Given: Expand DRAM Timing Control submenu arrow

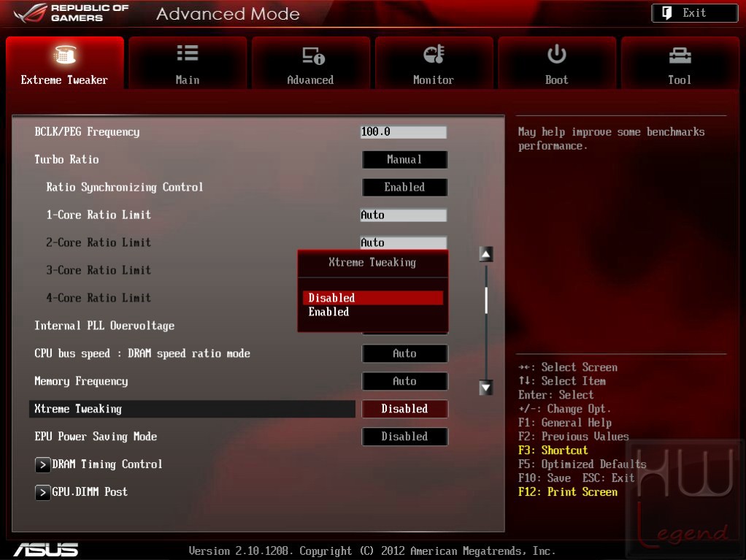Looking at the screenshot, I should [x=42, y=464].
